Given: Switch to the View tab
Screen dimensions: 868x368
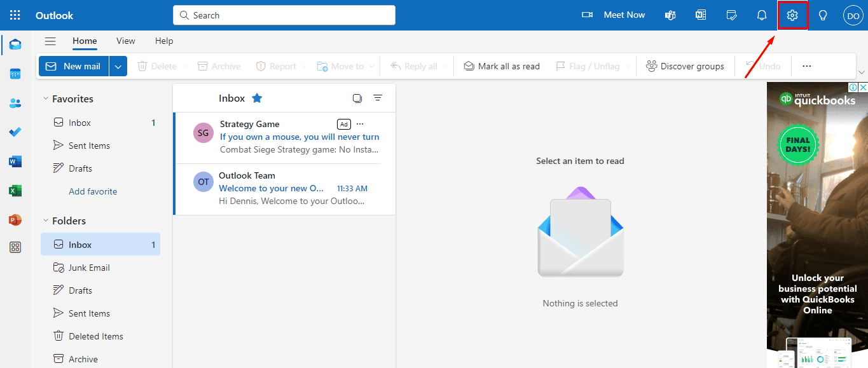Looking at the screenshot, I should coord(126,41).
